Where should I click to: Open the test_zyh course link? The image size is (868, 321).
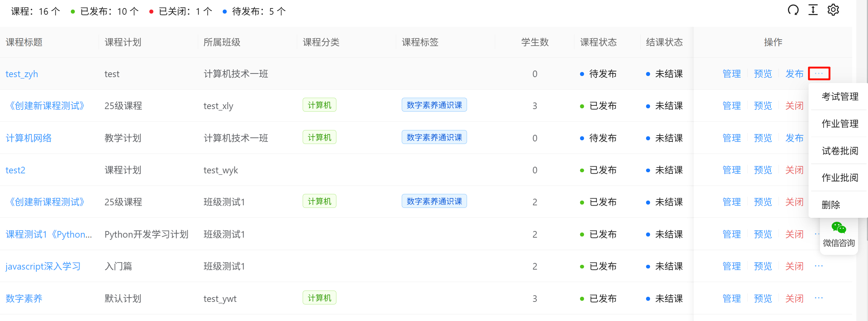(22, 74)
